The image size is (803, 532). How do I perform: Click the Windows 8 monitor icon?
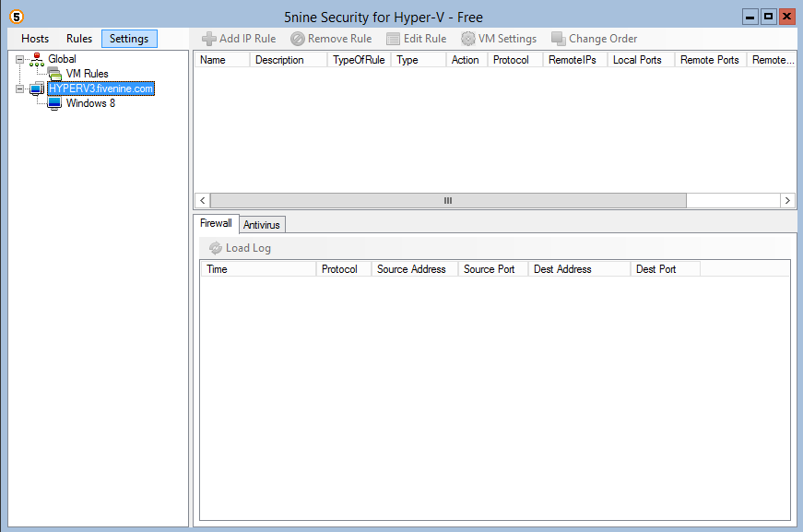point(53,103)
